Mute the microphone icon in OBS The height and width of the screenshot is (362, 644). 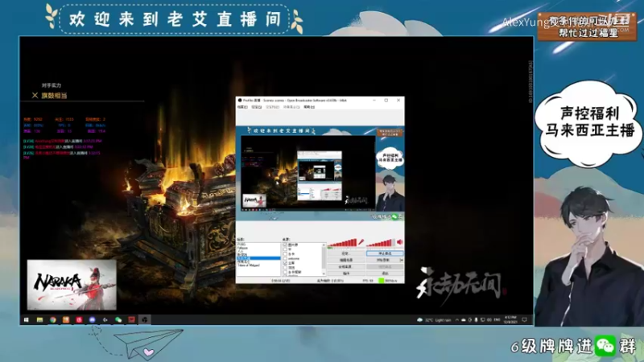361,242
